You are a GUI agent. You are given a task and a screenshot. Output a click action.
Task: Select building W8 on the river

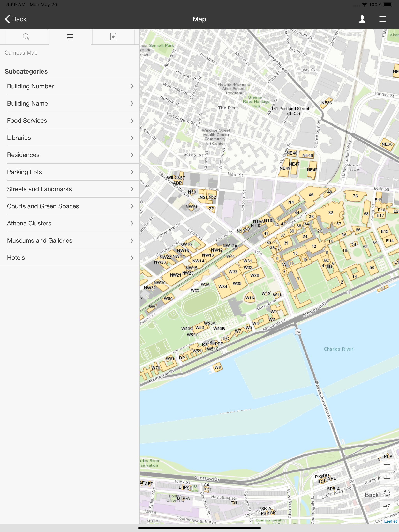(x=218, y=367)
